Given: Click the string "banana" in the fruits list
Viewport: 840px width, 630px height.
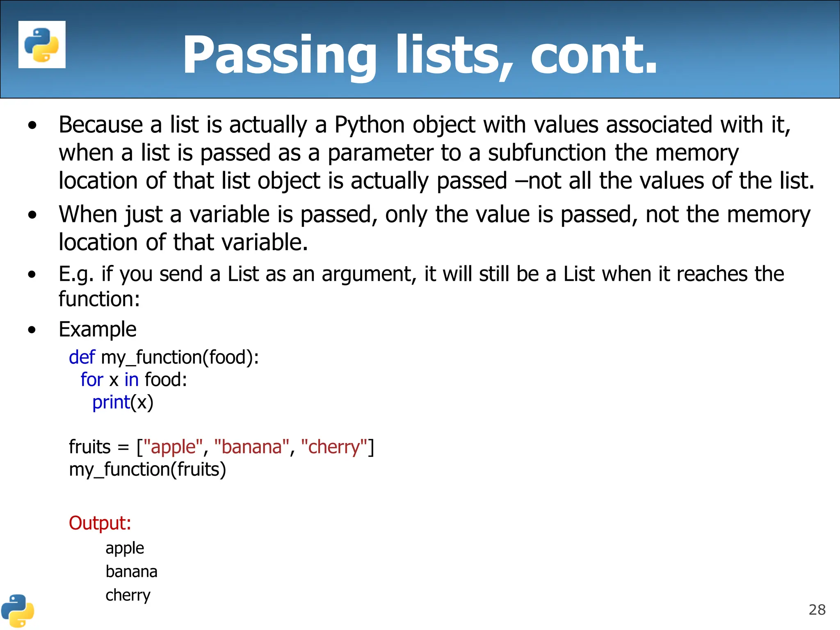Looking at the screenshot, I should point(252,447).
